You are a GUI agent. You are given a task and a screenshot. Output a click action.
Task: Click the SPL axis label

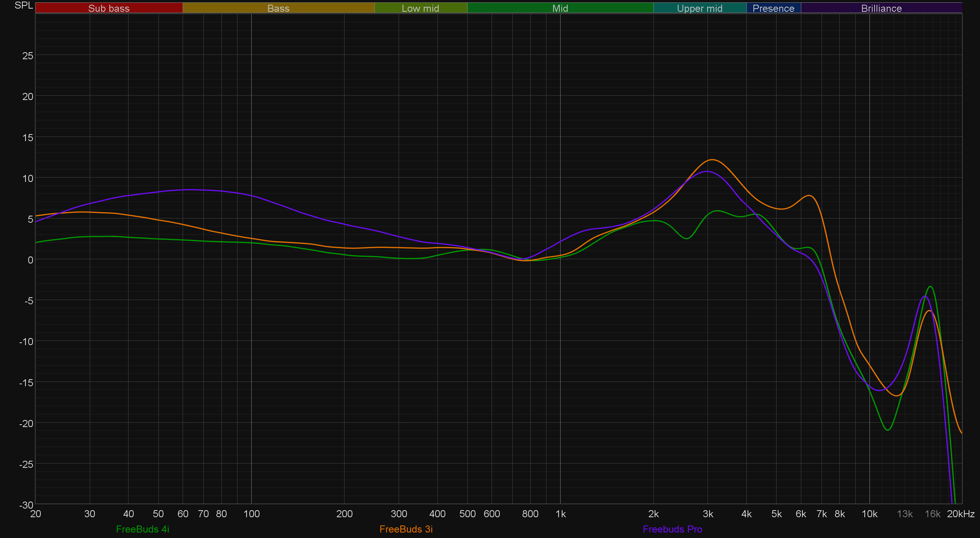pos(24,5)
